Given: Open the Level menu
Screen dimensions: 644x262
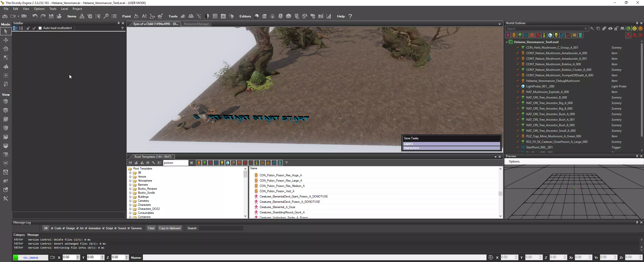Looking at the screenshot, I should point(64,9).
